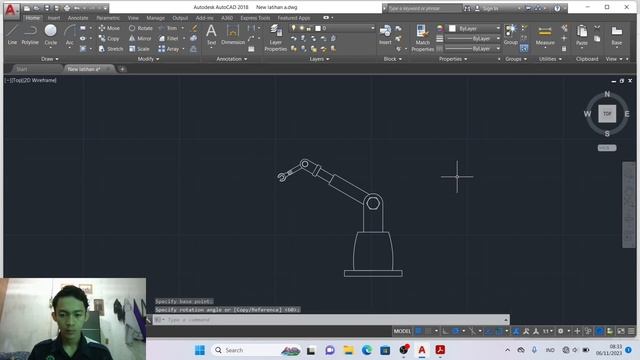
Task: Click the taskbar Search box
Action: click(x=256, y=350)
